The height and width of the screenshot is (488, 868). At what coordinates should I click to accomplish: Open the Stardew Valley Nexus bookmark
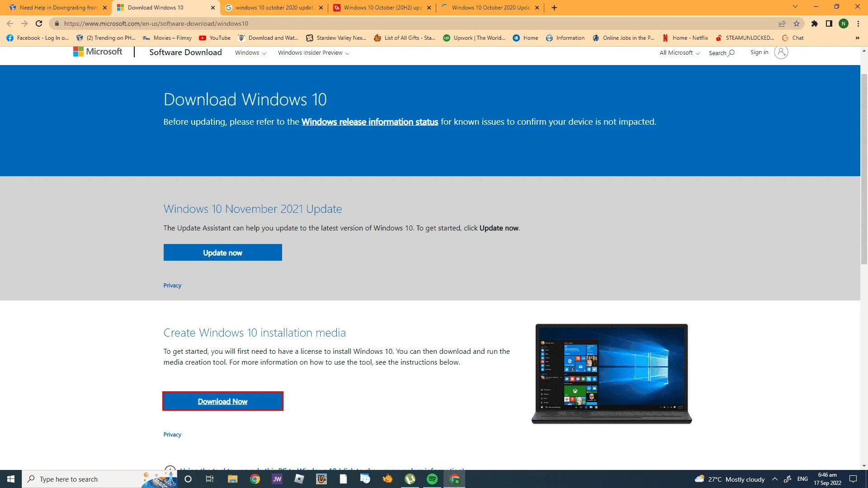[x=336, y=38]
